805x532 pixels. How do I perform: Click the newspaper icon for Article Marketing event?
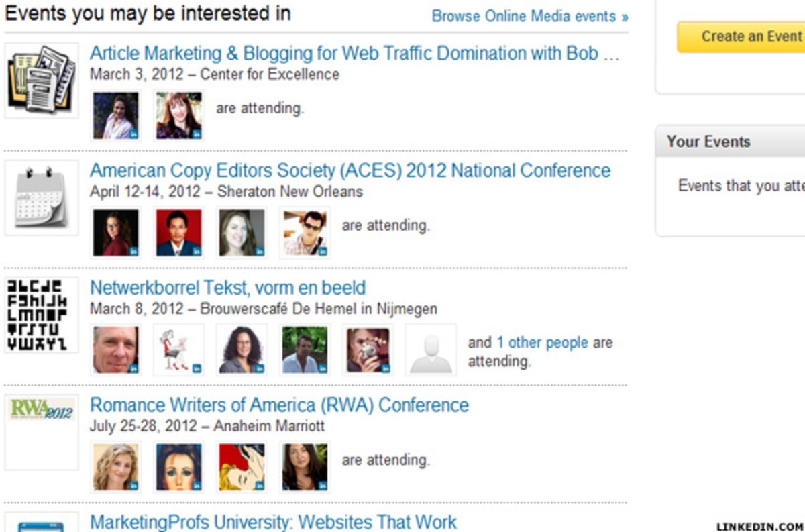[41, 80]
